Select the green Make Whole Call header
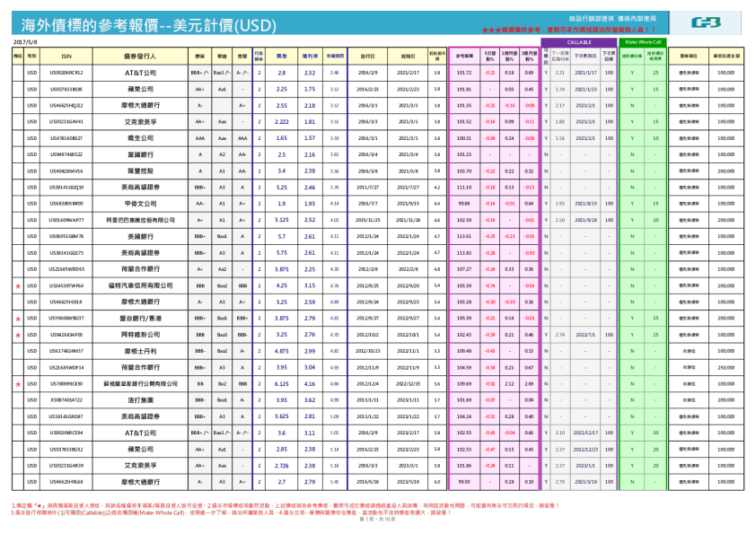Image resolution: width=756 pixels, height=534 pixels. [x=642, y=40]
